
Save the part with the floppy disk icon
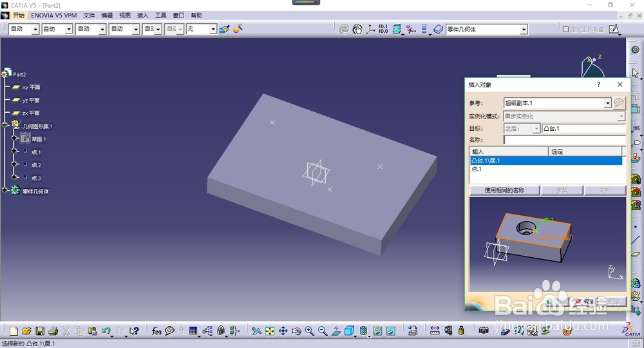[x=40, y=331]
